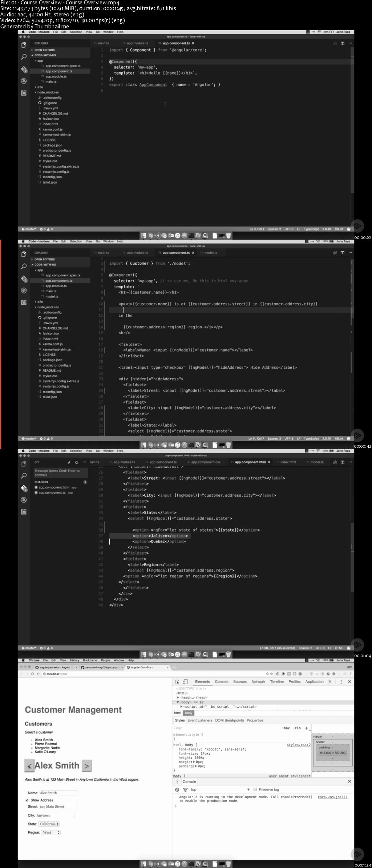The width and height of the screenshot is (372, 868).
Task: Close the DevTools panel with its X
Action: (x=349, y=682)
